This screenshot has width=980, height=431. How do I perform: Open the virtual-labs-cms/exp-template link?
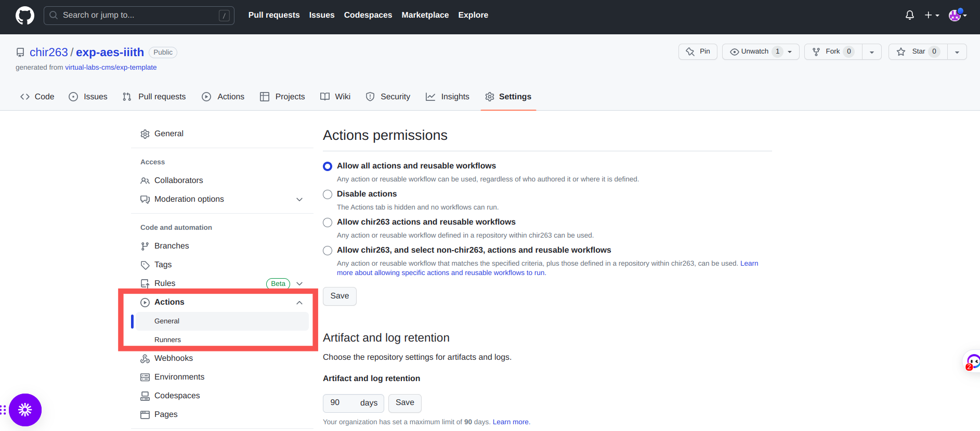pyautogui.click(x=111, y=68)
